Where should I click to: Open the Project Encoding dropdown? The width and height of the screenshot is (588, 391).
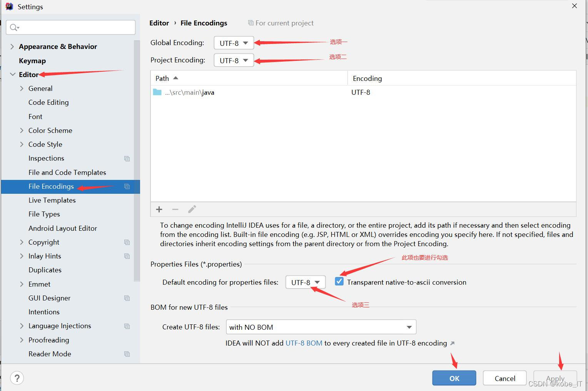pyautogui.click(x=234, y=60)
